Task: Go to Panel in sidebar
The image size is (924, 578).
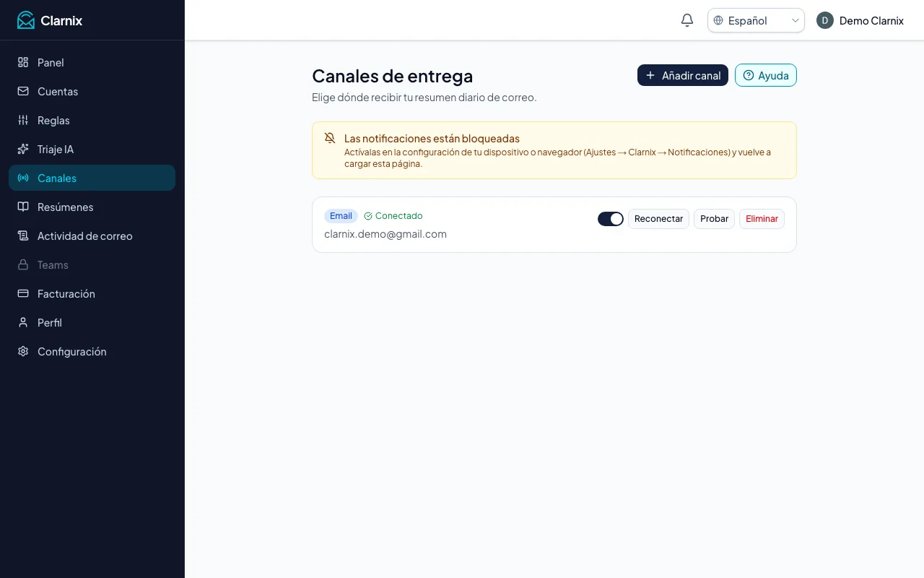Action: pos(92,62)
